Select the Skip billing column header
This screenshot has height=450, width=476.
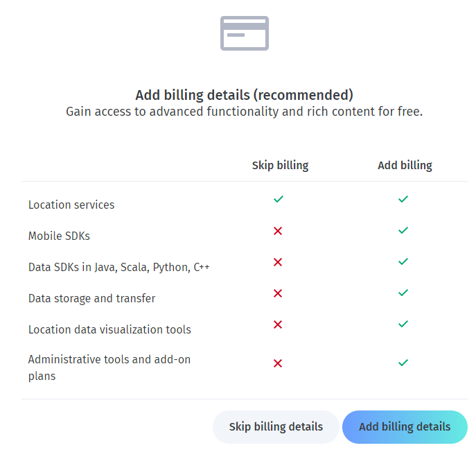click(x=280, y=166)
